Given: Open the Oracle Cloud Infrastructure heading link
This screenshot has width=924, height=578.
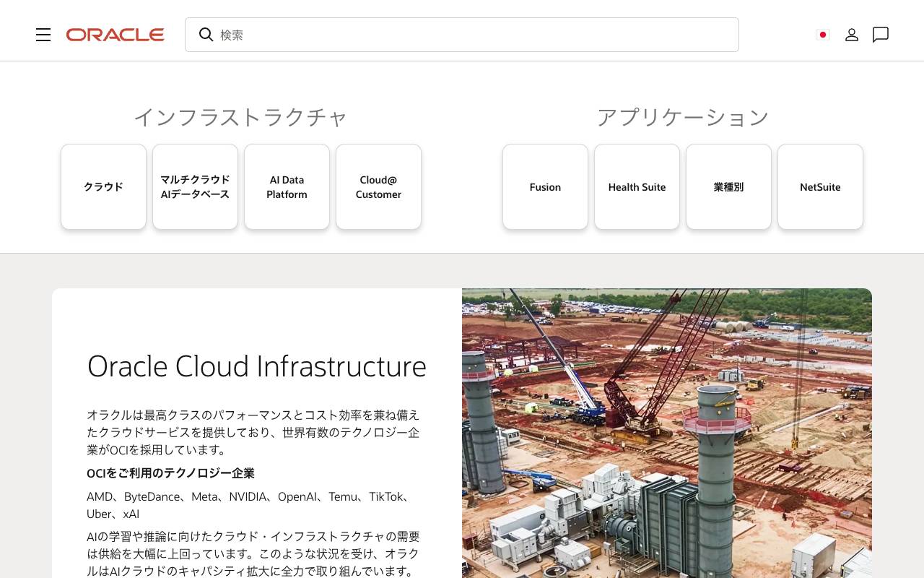Looking at the screenshot, I should pos(257,366).
